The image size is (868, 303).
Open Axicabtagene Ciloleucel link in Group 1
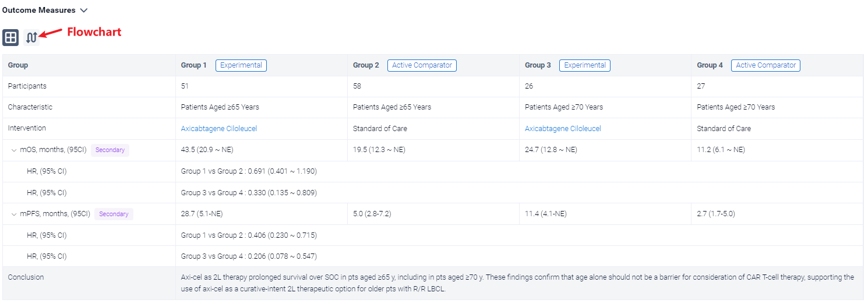tap(218, 129)
